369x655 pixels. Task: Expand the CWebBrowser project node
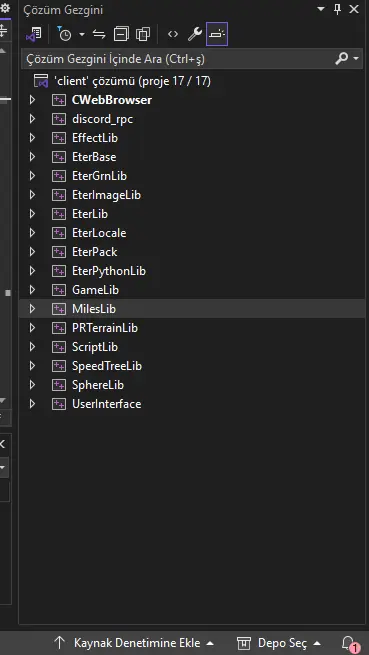(32, 100)
